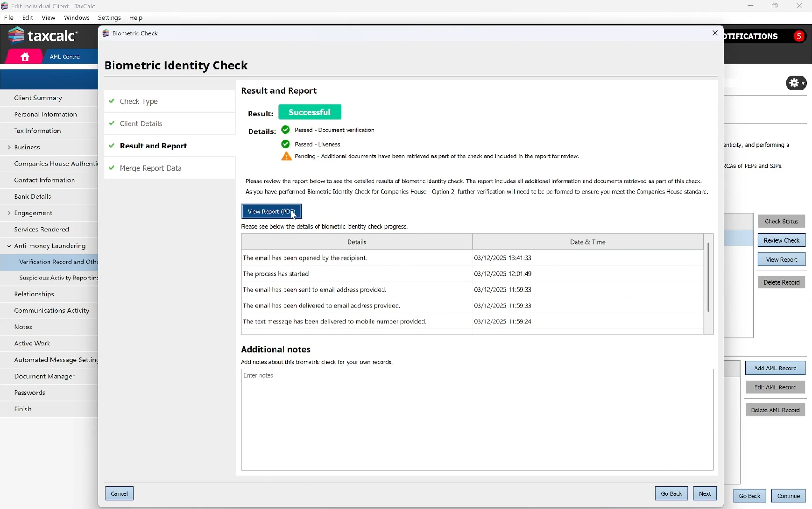Viewport: 812px width, 509px height.
Task: Open the View menu
Action: click(x=49, y=18)
